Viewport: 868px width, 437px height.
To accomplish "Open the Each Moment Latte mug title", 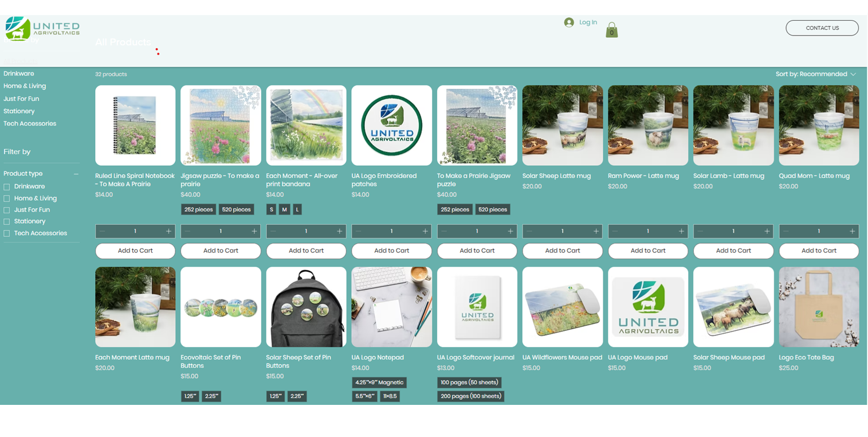I will 132,357.
